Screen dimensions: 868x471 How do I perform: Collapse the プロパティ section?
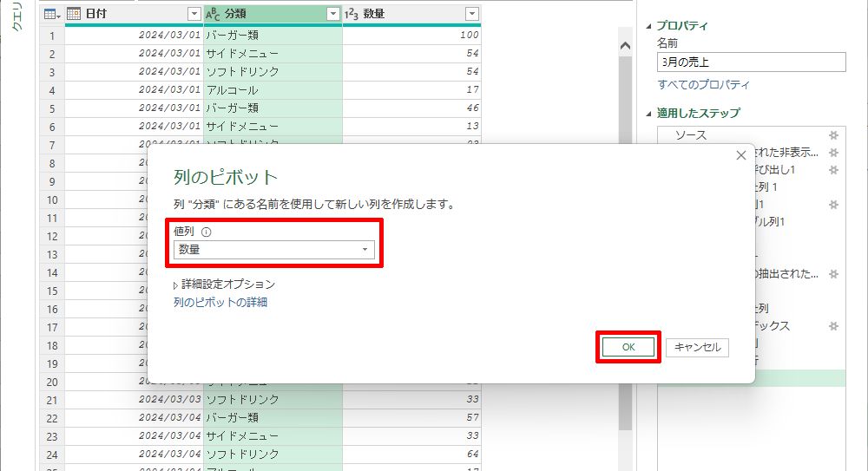648,26
